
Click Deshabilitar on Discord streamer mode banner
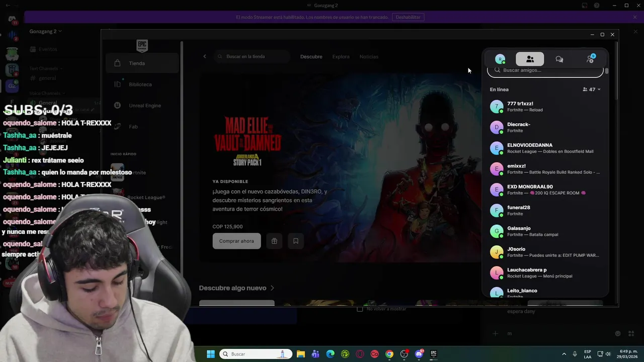pyautogui.click(x=408, y=17)
